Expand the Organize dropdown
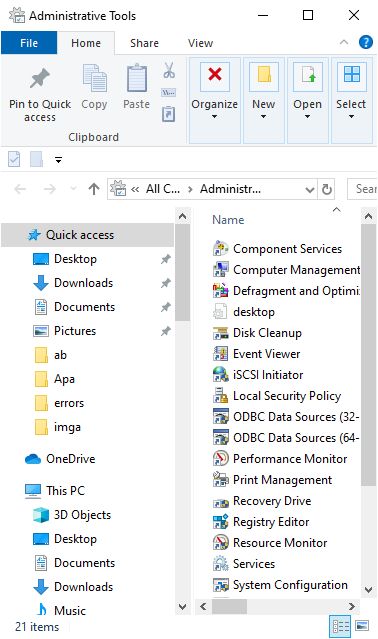The image size is (378, 639). (x=215, y=100)
